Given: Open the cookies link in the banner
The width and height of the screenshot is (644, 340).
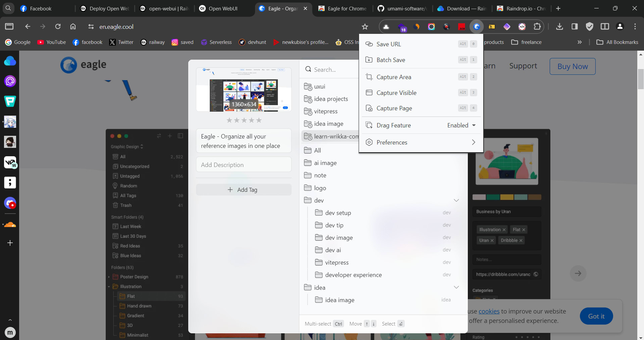Looking at the screenshot, I should point(489,311).
